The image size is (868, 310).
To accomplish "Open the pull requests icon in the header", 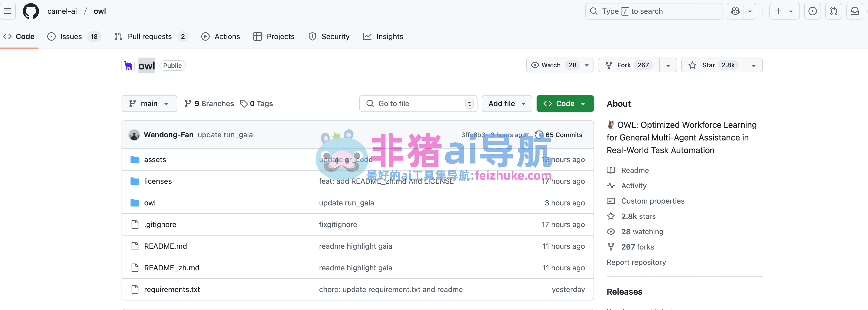I will coord(834,11).
